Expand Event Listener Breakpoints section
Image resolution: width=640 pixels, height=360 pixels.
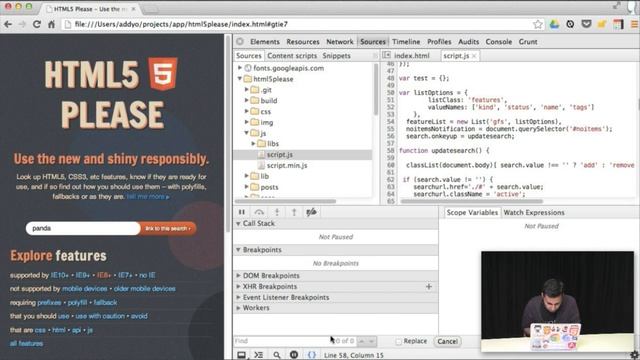click(x=238, y=297)
